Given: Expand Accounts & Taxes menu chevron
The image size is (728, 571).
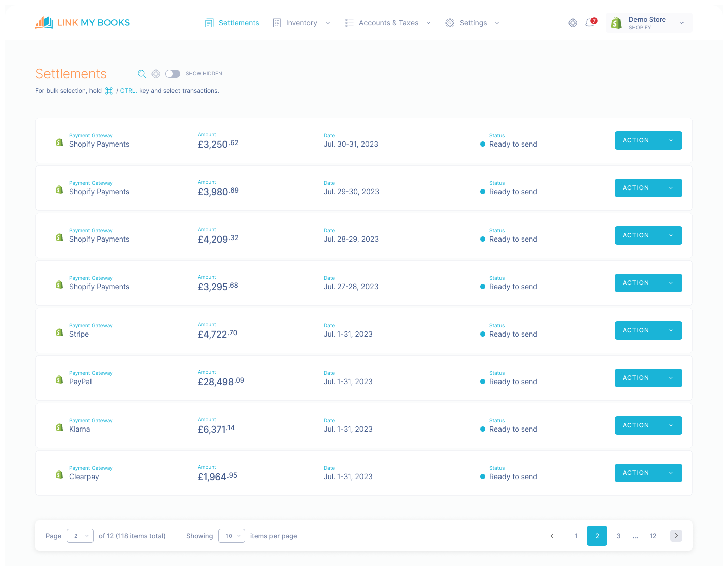Looking at the screenshot, I should (x=428, y=23).
